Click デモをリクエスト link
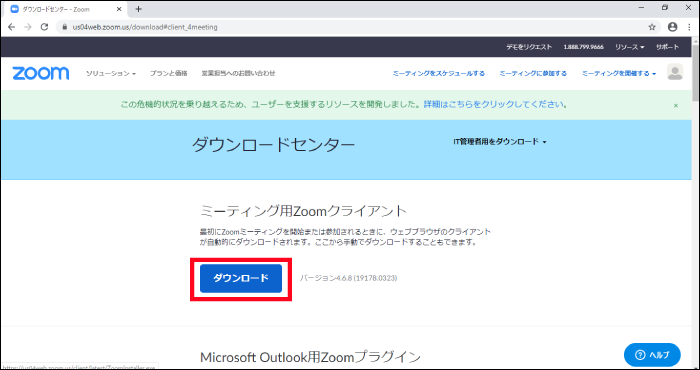700x370 pixels. point(529,47)
